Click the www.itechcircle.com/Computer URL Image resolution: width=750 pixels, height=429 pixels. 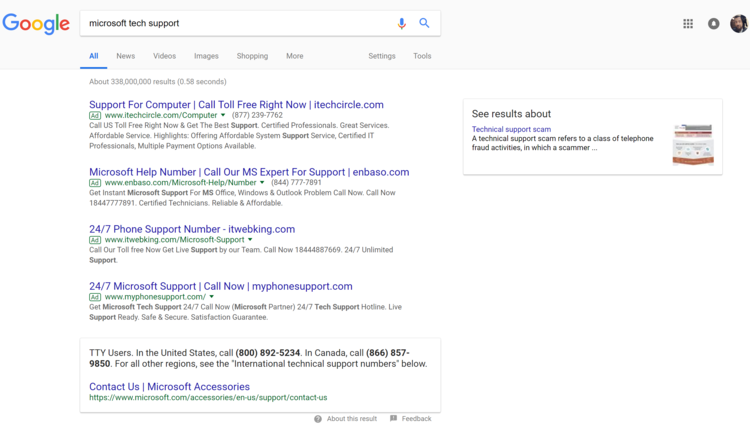tap(161, 115)
